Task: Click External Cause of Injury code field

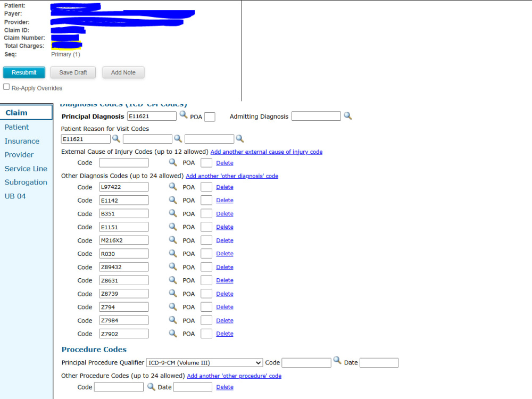Action: 124,162
